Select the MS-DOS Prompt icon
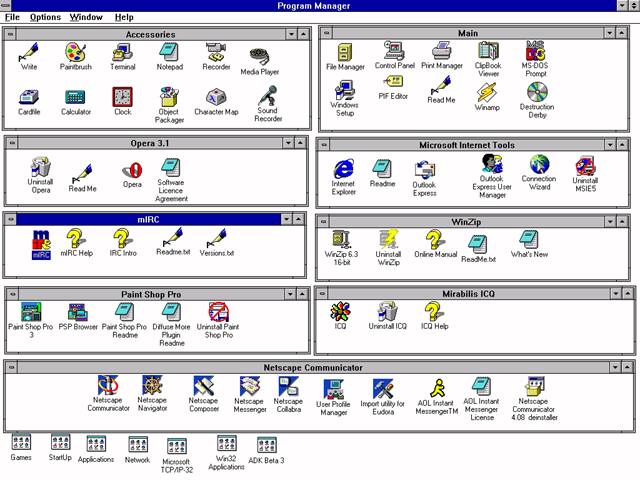The width and height of the screenshot is (640, 480). [535, 51]
